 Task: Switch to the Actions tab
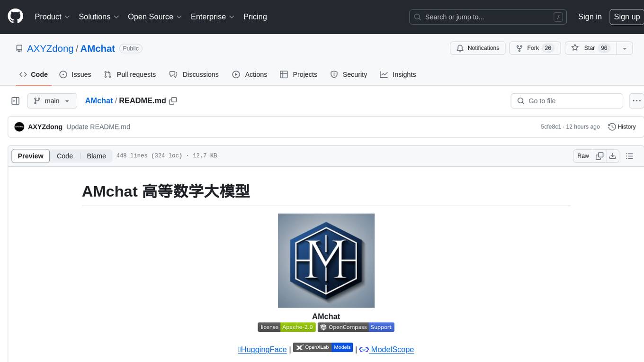tap(250, 74)
